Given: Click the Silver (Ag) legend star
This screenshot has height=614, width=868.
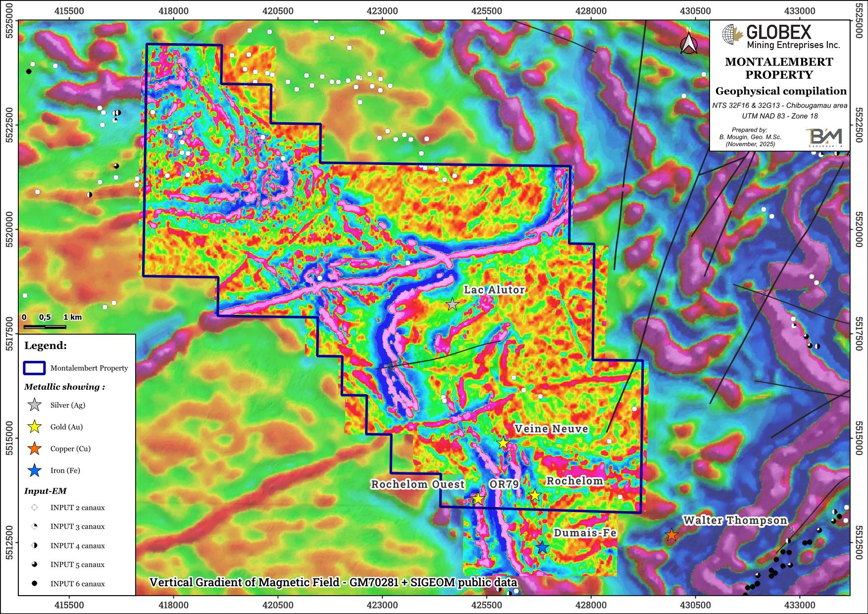Looking at the screenshot, I should pos(34,405).
